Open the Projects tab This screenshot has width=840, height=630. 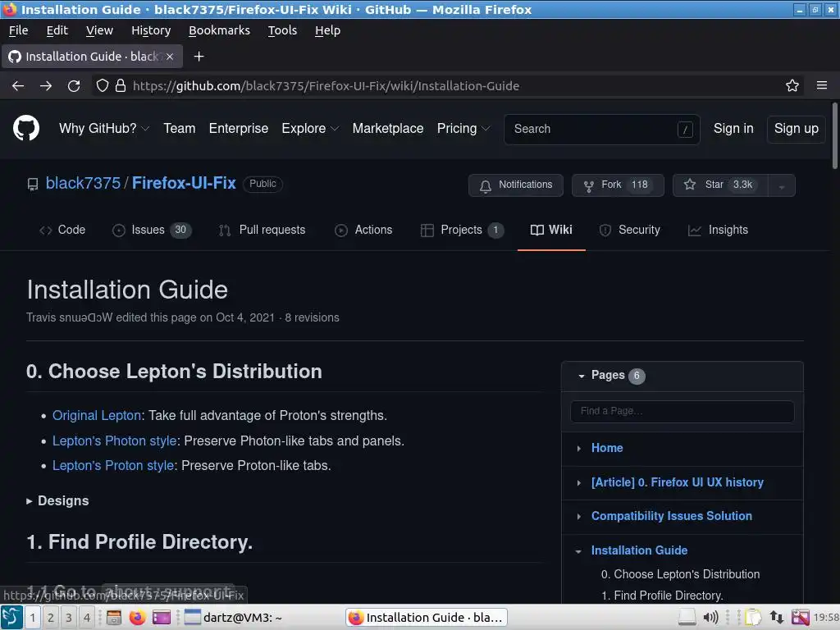click(x=462, y=230)
